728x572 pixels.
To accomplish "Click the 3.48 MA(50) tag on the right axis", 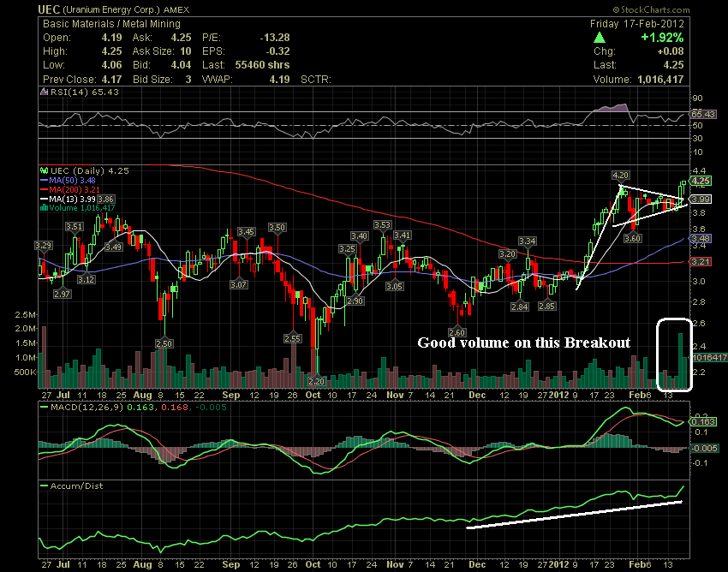I will click(701, 239).
